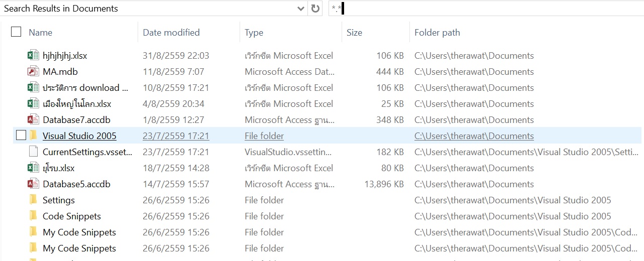The image size is (644, 261).
Task: Click the Access icon next to MA.mdb
Action: tap(33, 72)
